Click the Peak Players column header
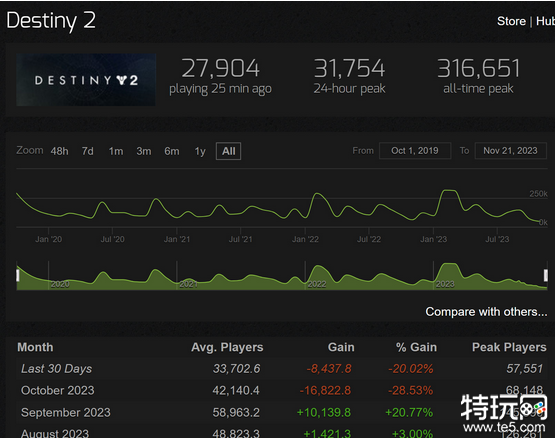This screenshot has width=555, height=439. tap(509, 347)
